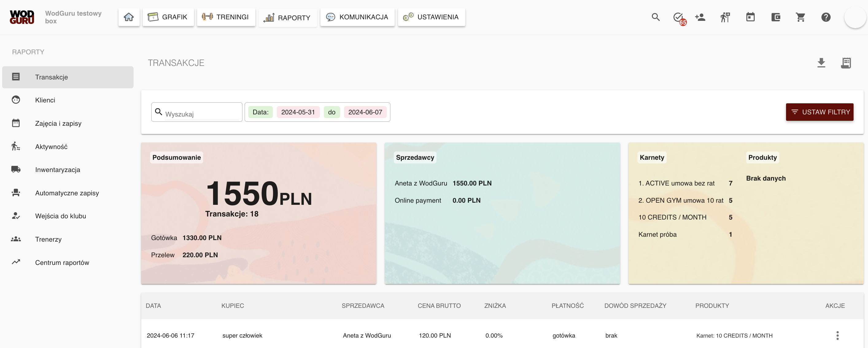Open the shopping cart icon
868x348 pixels.
(800, 17)
